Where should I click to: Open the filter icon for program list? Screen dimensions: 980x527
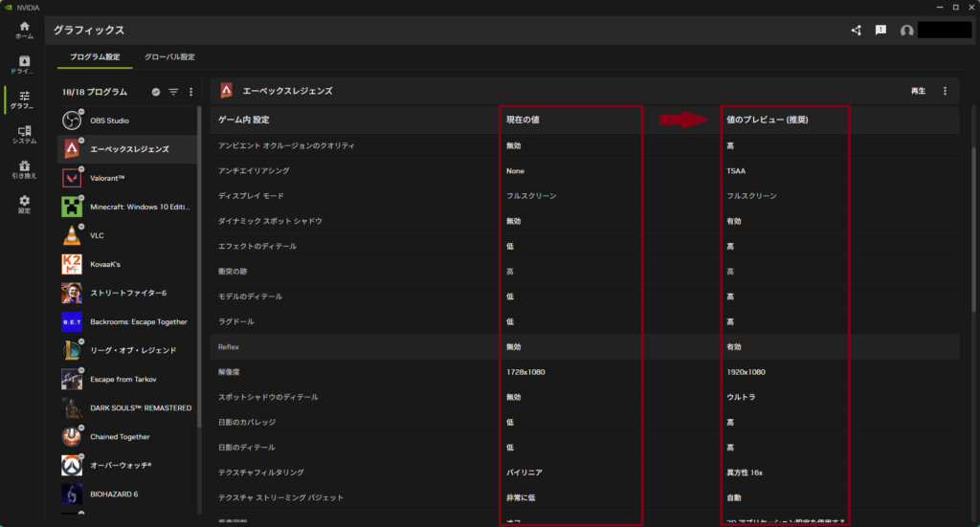[173, 92]
